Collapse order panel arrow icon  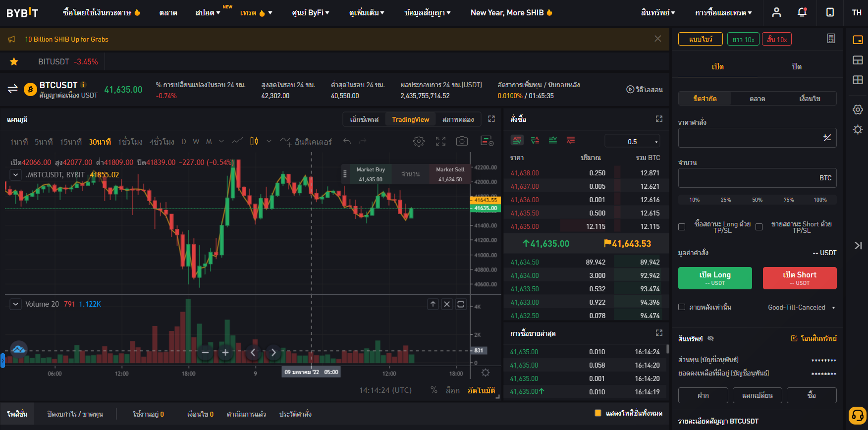(x=858, y=245)
